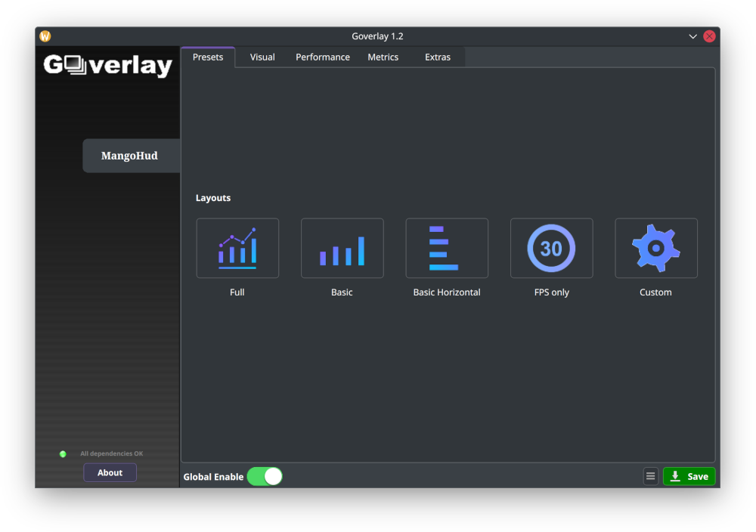Screen dimensions: 756x532
Task: Click the Goverlay logo in the sidebar
Action: [108, 66]
